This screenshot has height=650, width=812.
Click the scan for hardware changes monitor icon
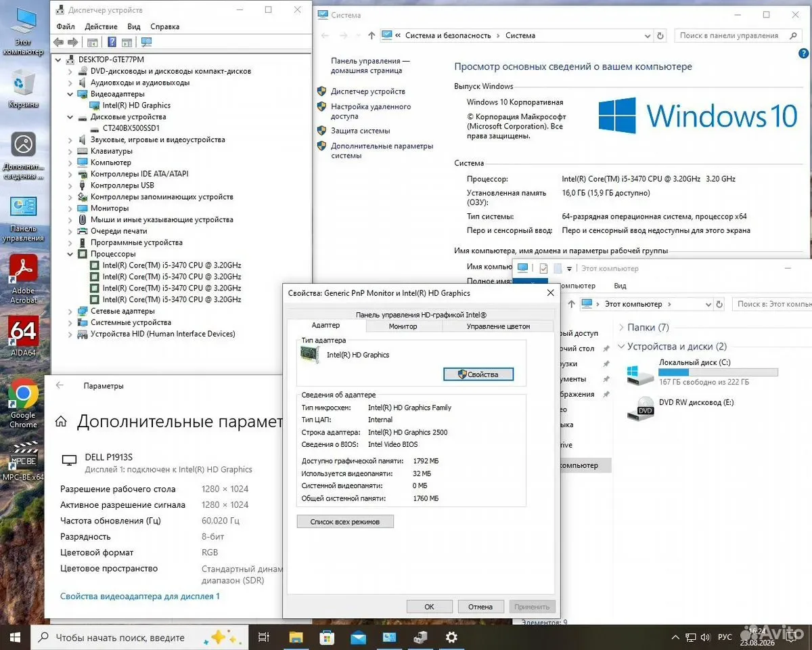pyautogui.click(x=146, y=42)
